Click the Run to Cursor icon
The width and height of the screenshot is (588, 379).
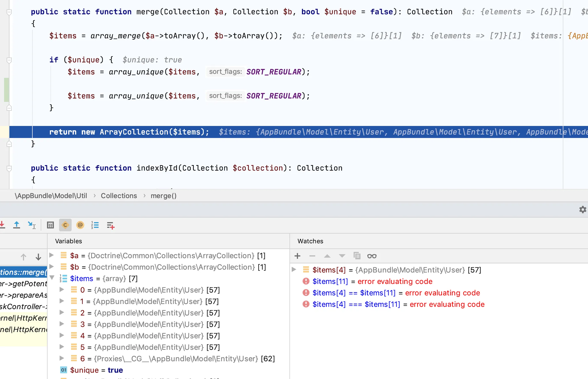point(32,225)
